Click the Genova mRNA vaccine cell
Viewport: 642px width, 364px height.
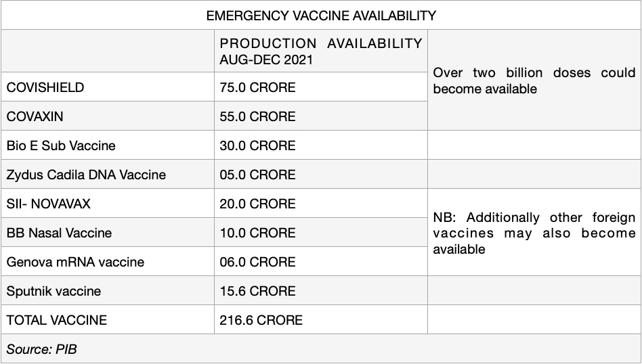(75, 262)
